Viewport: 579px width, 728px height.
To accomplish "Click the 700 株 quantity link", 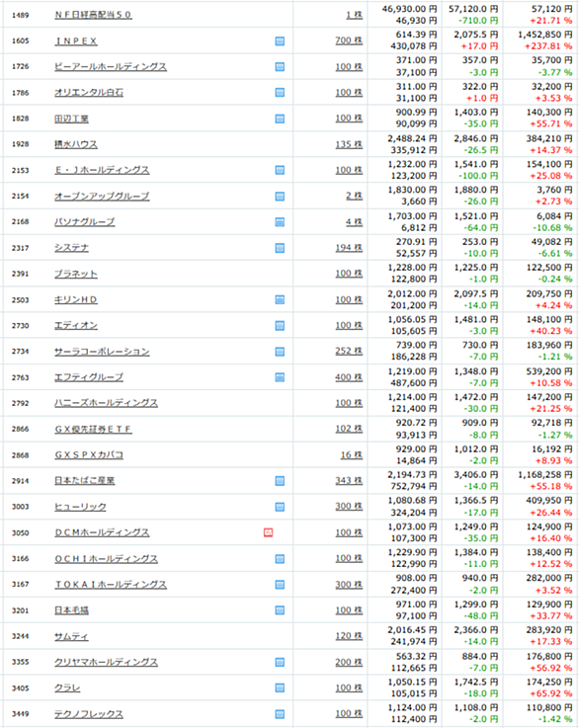I will pyautogui.click(x=349, y=40).
